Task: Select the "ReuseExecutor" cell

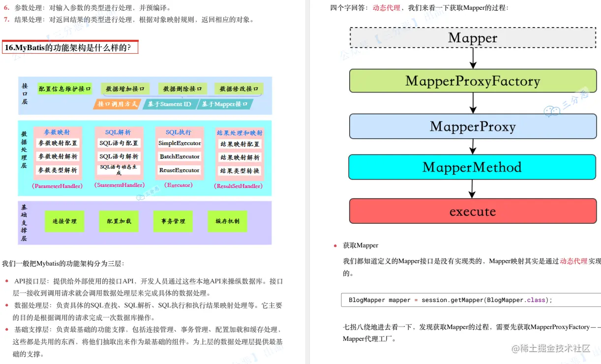Action: click(180, 170)
